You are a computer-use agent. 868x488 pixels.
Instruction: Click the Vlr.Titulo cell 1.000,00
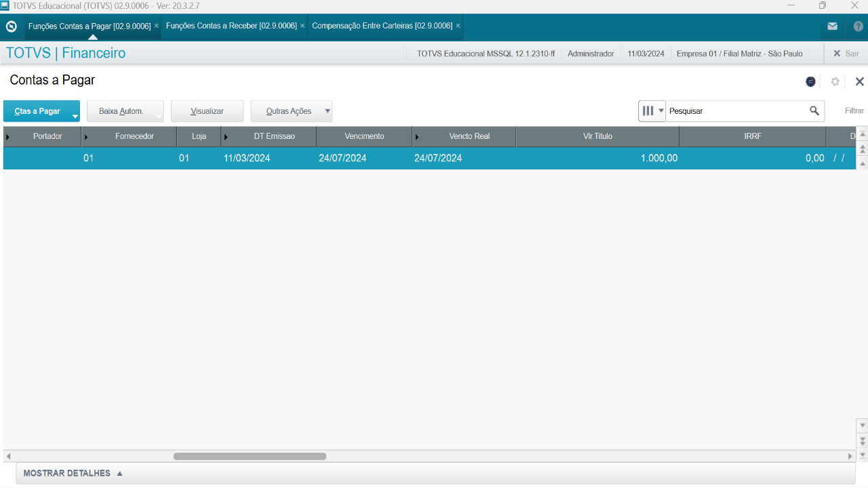[597, 158]
